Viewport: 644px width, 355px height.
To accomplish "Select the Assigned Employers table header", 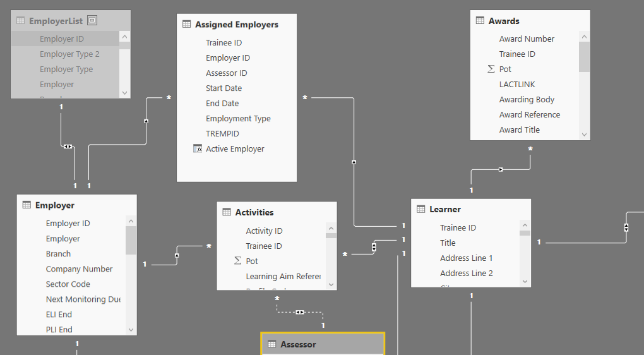I will (x=237, y=24).
